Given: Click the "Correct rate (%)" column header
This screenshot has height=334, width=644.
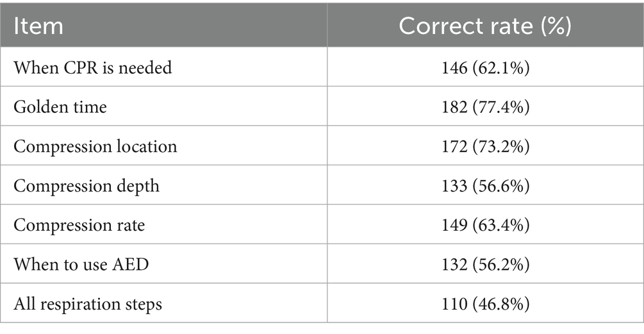Looking at the screenshot, I should [x=485, y=26].
